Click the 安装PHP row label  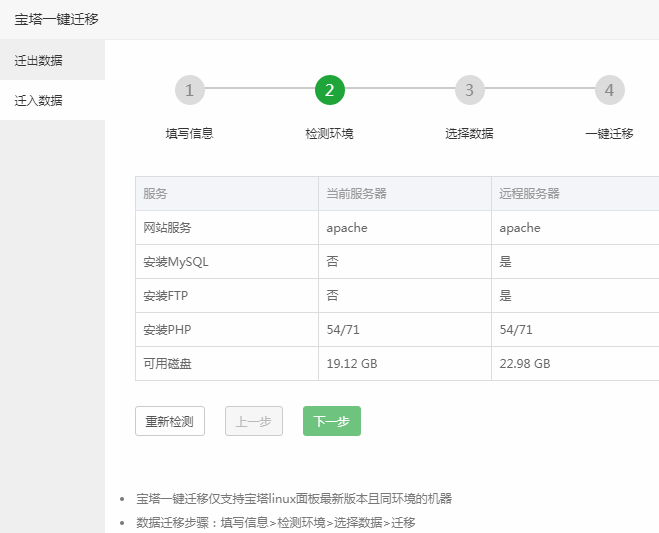(167, 330)
